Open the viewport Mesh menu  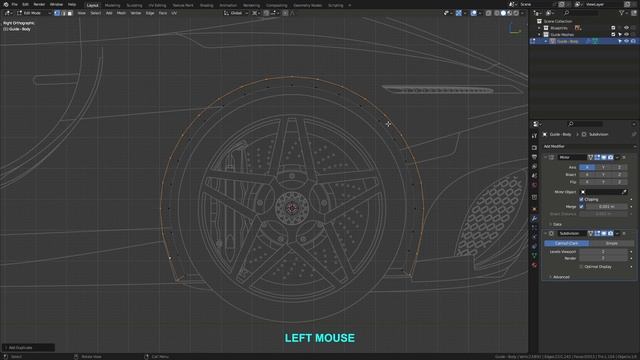[x=121, y=13]
